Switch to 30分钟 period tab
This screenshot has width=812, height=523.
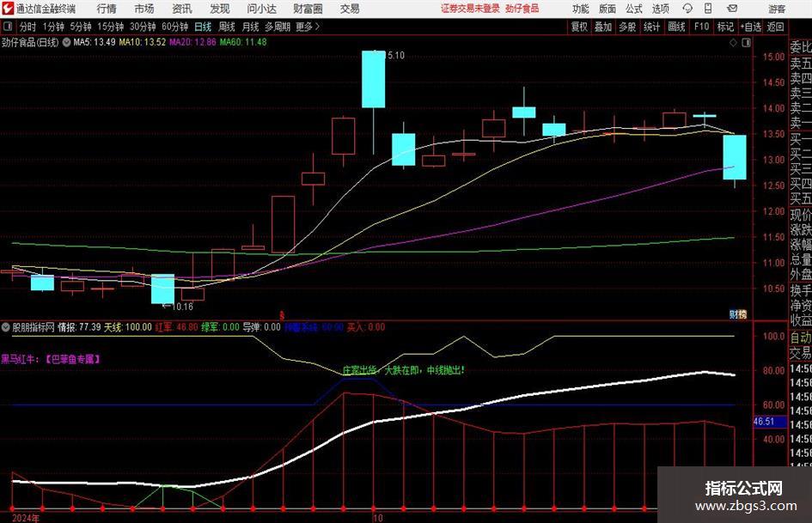(x=143, y=27)
